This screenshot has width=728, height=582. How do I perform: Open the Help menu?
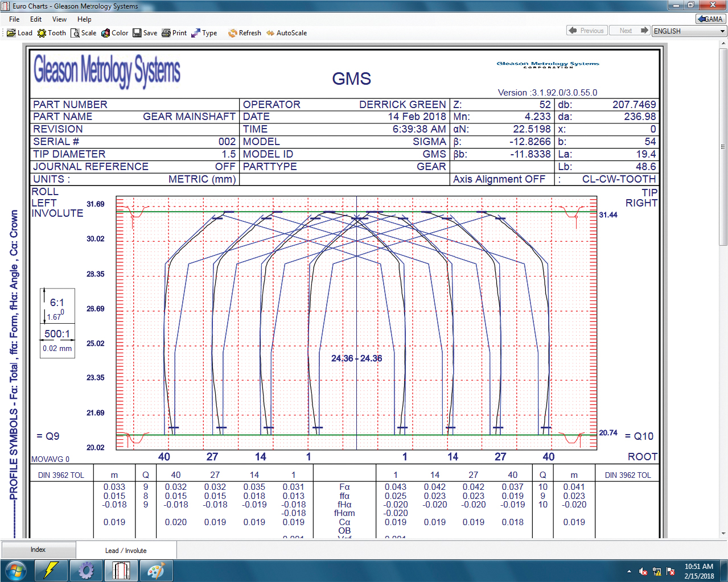click(84, 19)
